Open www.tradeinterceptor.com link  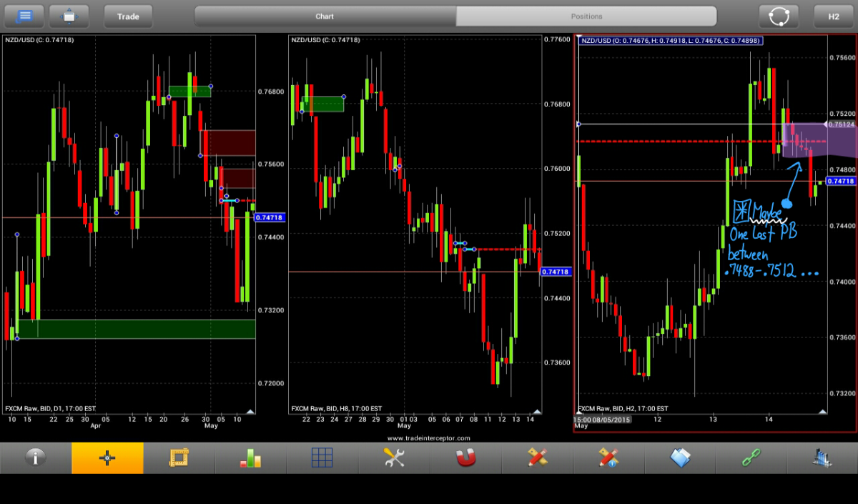(429, 438)
